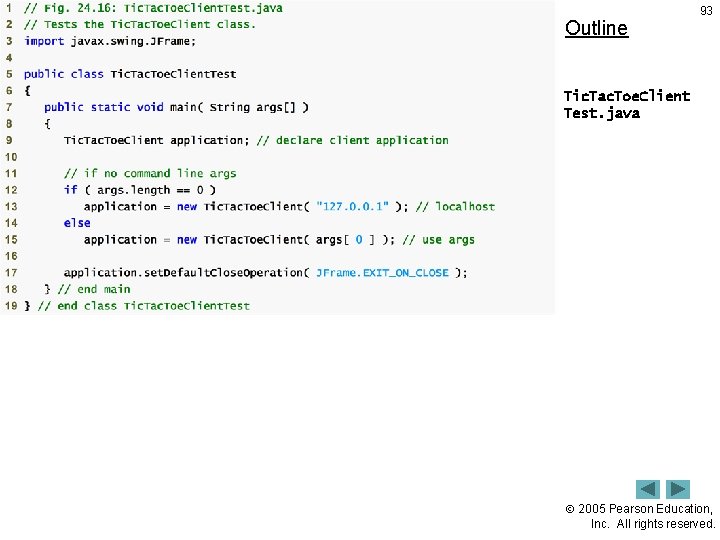
Task: Click the 2005 Pearson Education copyright text
Action: coord(640,516)
